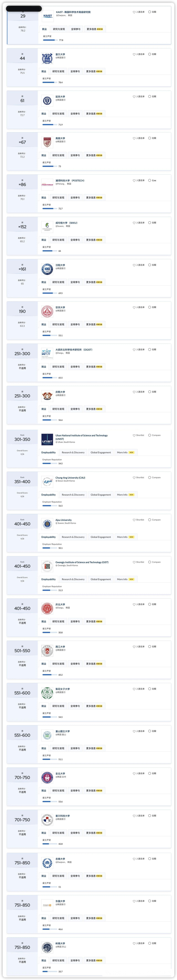Click rank =152 of 成均馆大学
Screen dimensions: 177x980
(x=22, y=227)
